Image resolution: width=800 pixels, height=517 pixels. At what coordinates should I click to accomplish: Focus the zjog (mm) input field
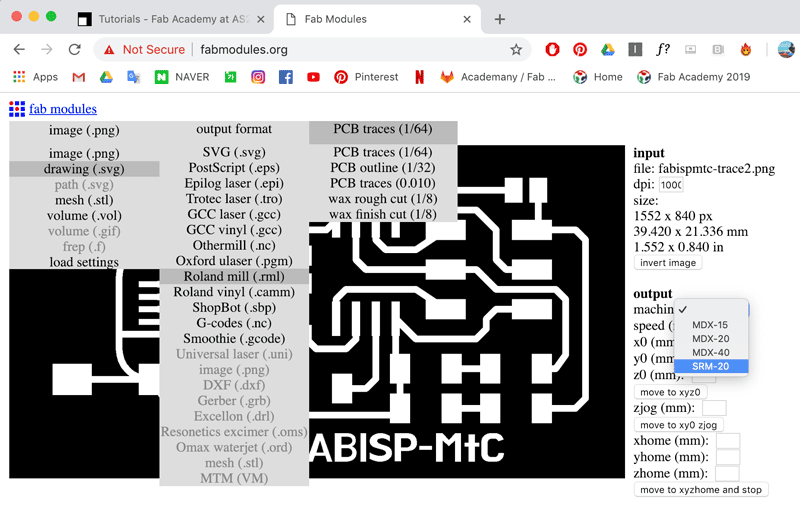click(x=714, y=408)
